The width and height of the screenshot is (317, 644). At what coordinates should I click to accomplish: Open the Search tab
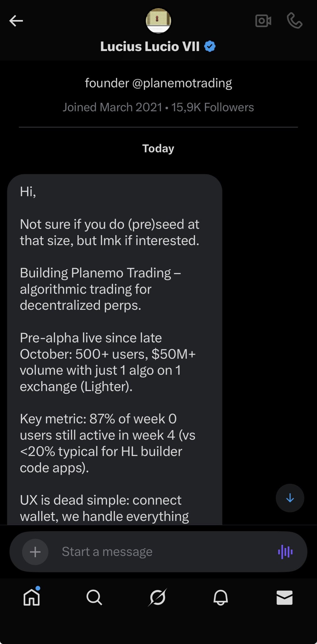(x=94, y=597)
